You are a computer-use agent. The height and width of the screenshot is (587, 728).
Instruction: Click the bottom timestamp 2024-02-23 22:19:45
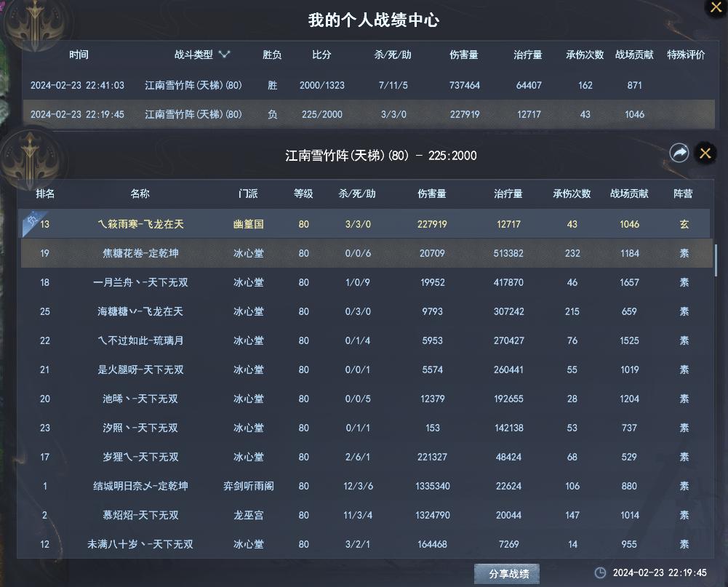click(x=660, y=572)
